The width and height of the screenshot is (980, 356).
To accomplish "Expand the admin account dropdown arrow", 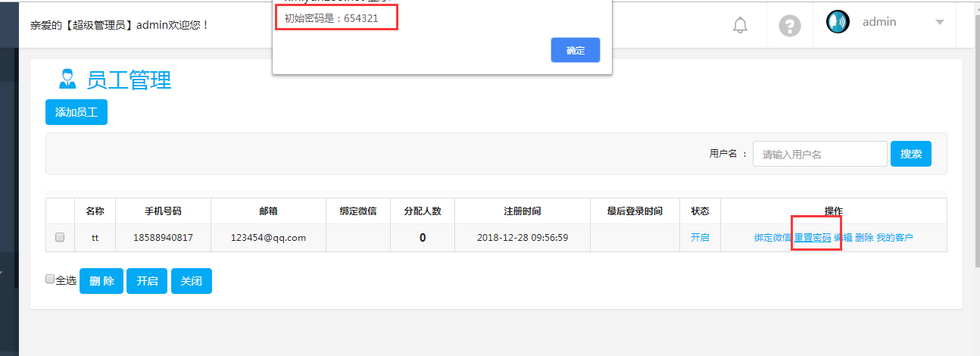I will click(x=940, y=22).
